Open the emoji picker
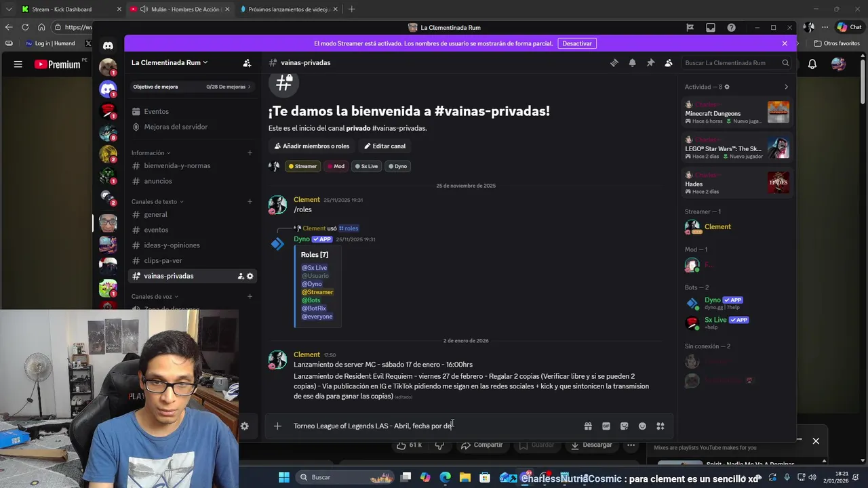This screenshot has width=868, height=488. click(642, 426)
